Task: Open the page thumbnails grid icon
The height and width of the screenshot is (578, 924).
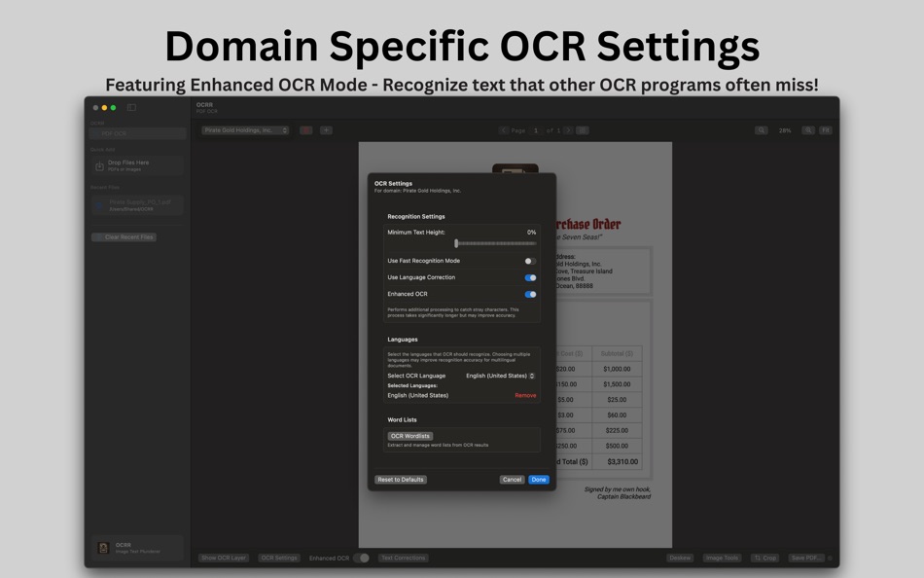Action: pos(583,130)
